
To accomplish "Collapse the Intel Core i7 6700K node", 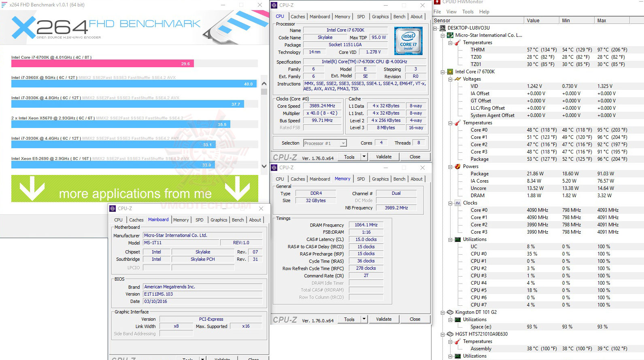I will 443,72.
